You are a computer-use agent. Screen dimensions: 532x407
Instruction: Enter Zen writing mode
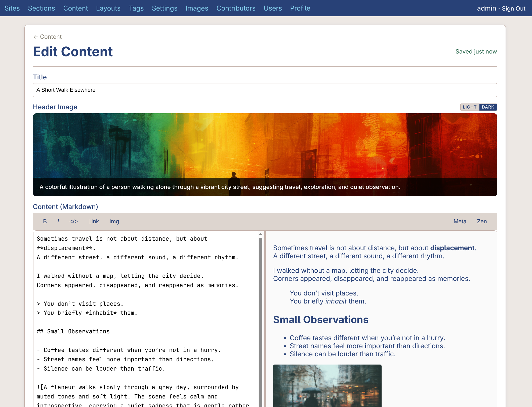click(482, 221)
